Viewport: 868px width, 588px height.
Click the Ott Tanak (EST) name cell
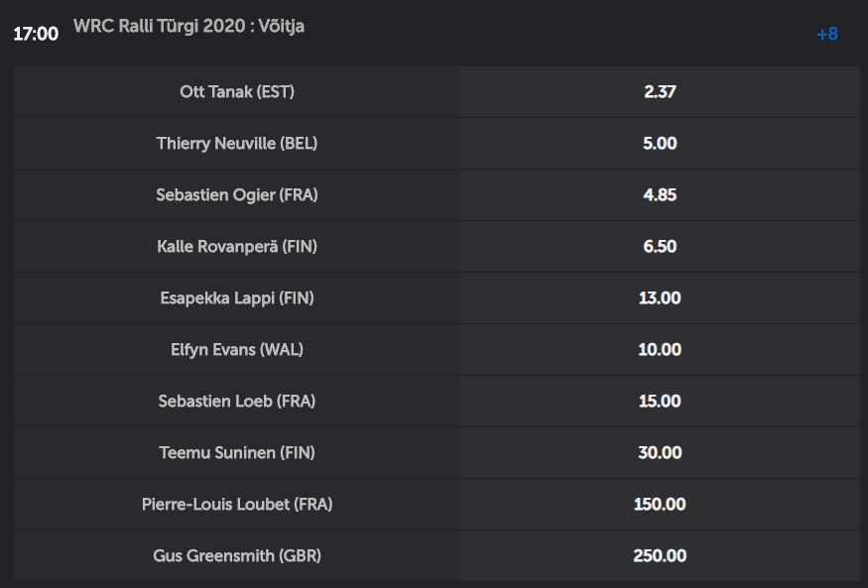[x=237, y=92]
